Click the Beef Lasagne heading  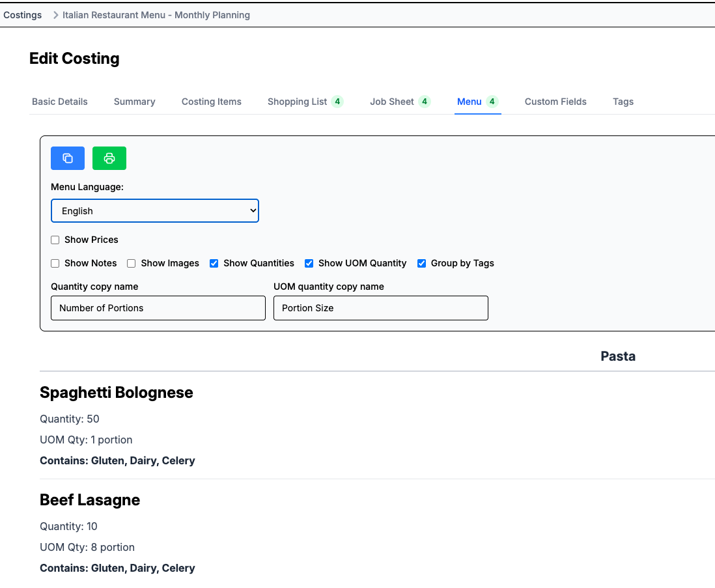(x=90, y=500)
